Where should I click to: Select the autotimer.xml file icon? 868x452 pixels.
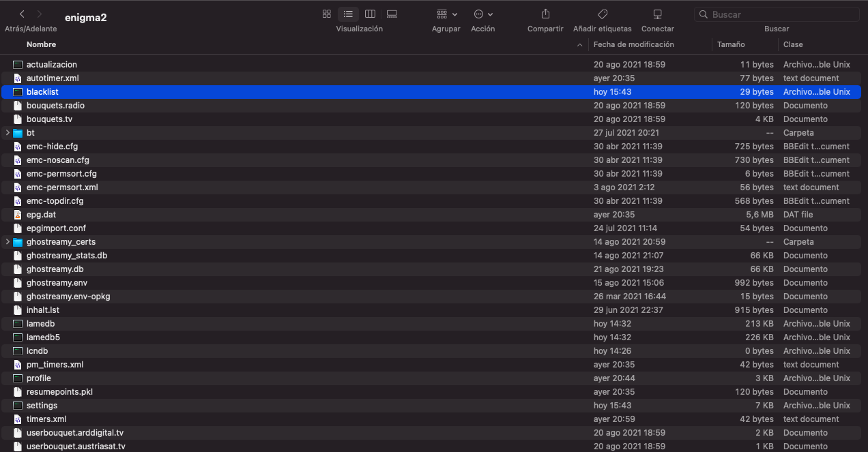point(18,78)
